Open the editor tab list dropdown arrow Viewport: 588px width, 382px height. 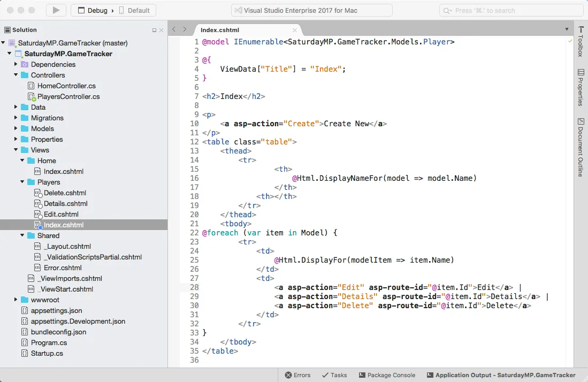pyautogui.click(x=567, y=29)
